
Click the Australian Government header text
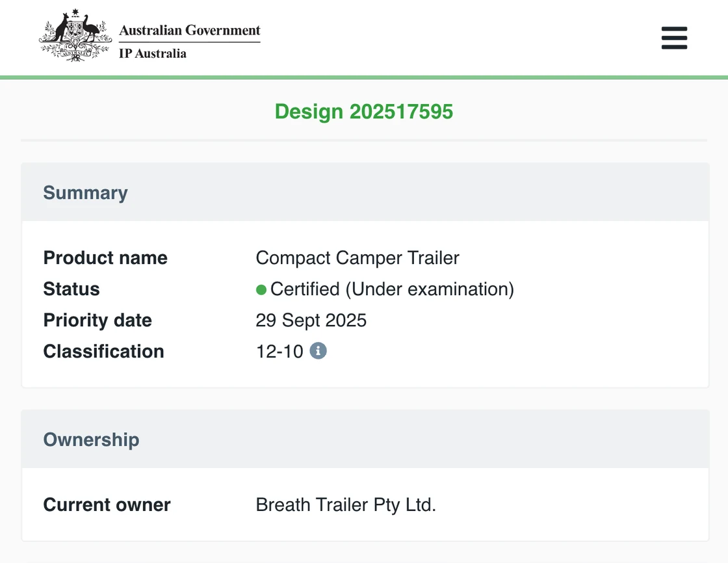tap(189, 30)
